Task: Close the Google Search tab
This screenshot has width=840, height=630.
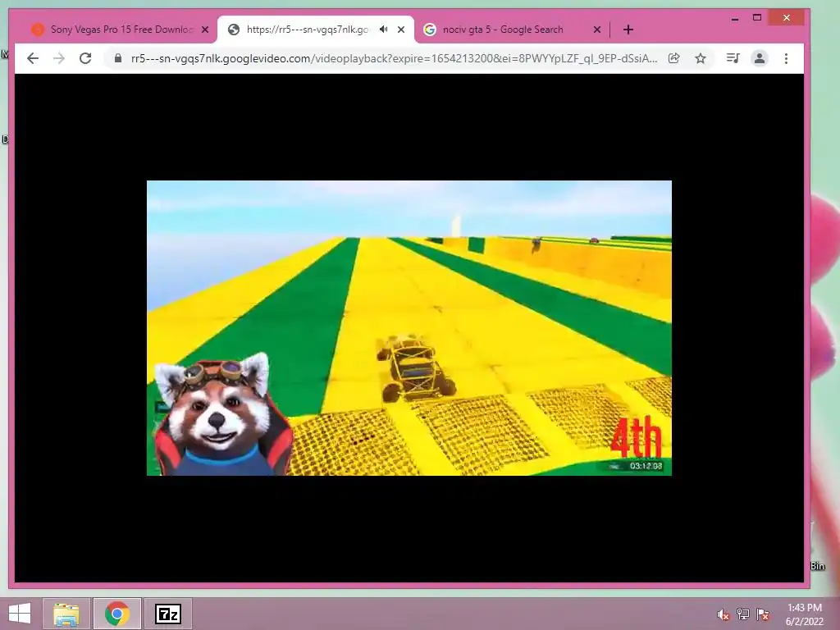Action: click(597, 30)
